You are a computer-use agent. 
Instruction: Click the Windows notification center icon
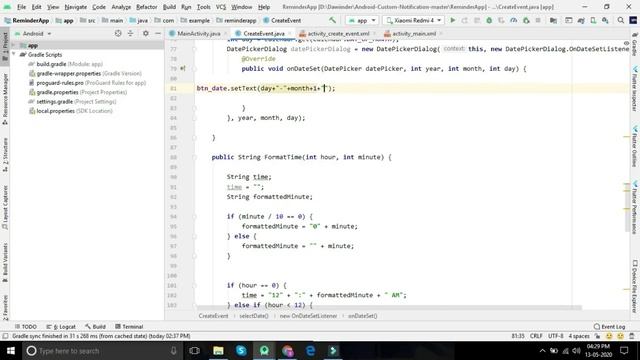(x=624, y=351)
